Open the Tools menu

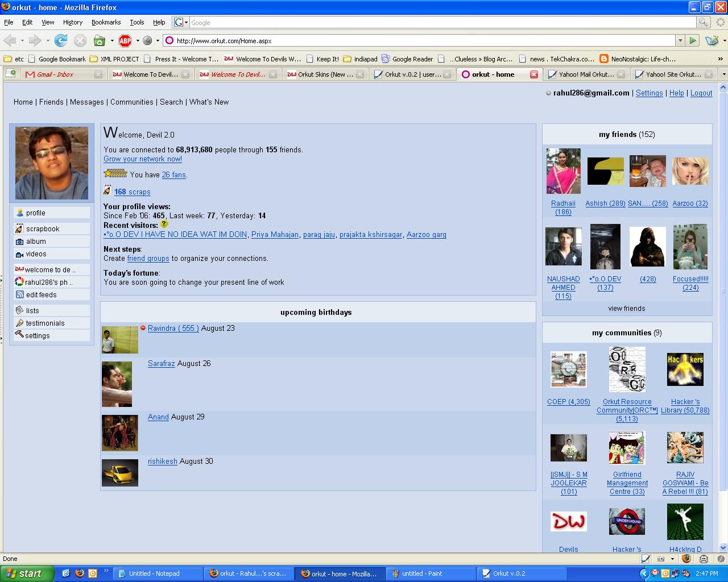[x=137, y=22]
